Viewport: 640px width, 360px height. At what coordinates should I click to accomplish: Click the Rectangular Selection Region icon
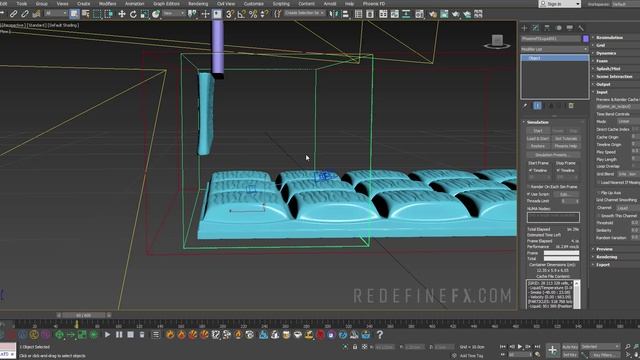[x=97, y=14]
